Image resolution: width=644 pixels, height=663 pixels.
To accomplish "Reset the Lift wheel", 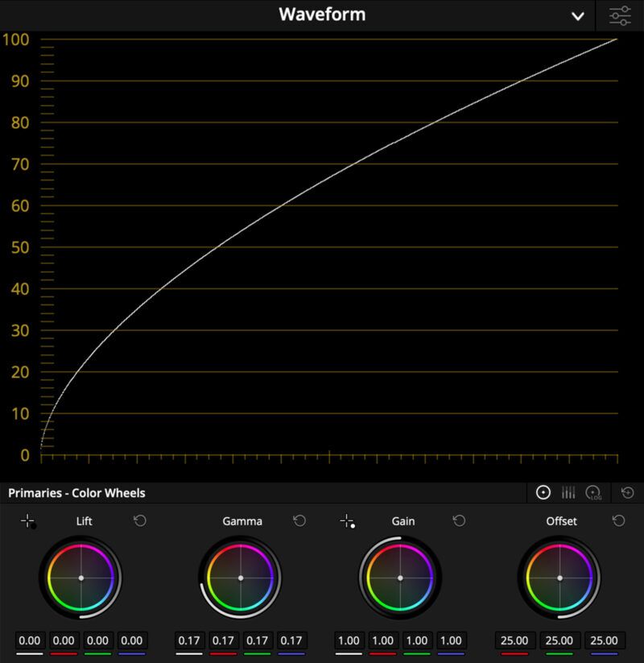I will coord(140,521).
